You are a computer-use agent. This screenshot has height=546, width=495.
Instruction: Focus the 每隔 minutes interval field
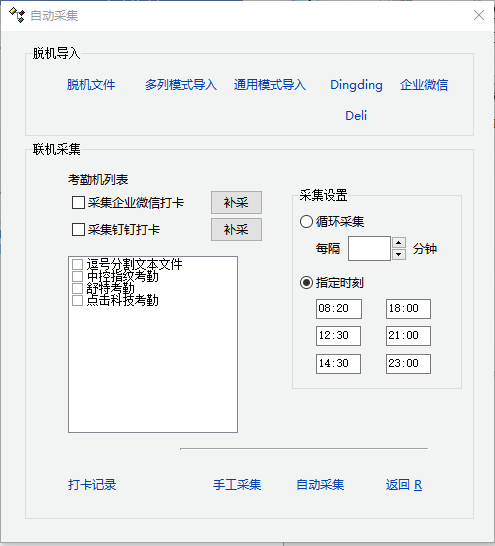369,248
